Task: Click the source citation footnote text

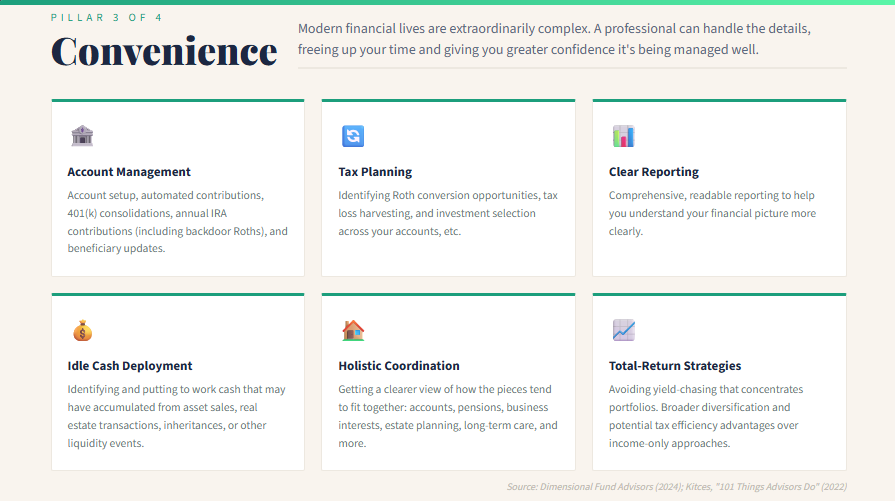Action: [676, 487]
